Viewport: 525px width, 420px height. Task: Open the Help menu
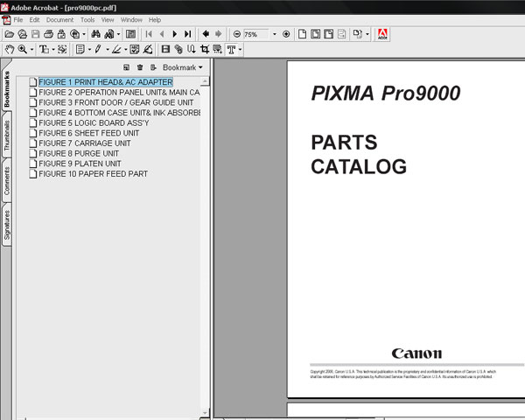click(x=155, y=20)
